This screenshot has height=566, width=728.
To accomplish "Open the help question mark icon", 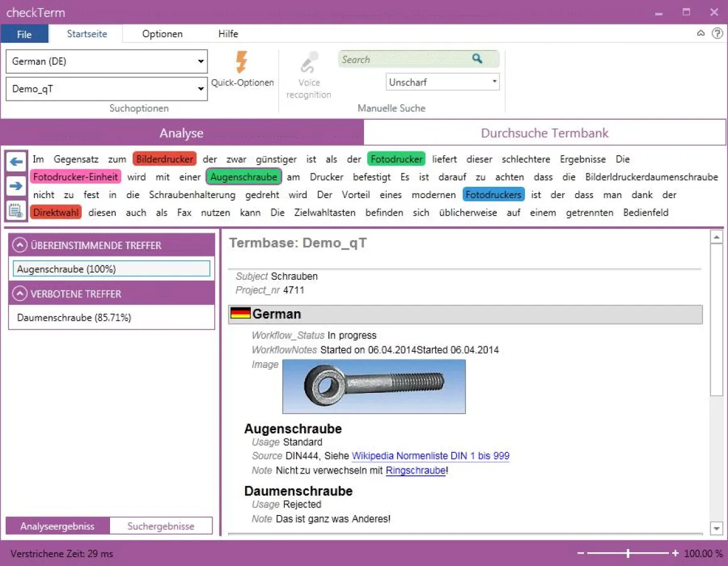I will (717, 34).
